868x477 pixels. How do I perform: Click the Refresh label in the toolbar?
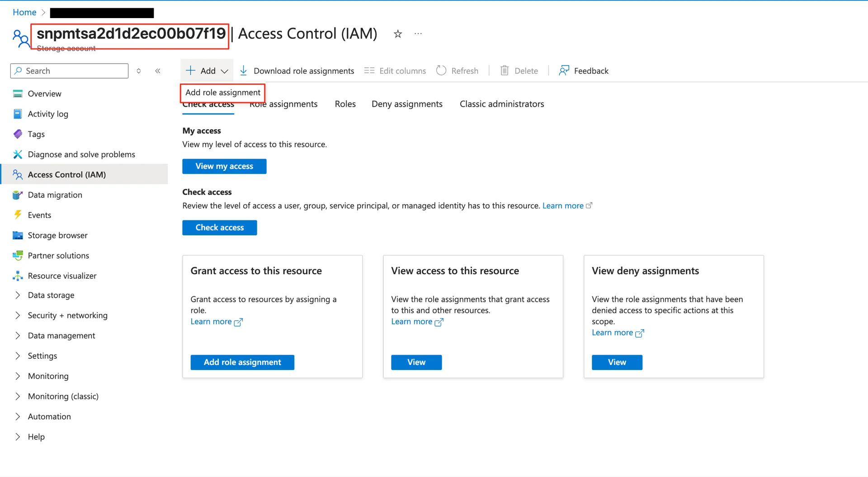465,71
